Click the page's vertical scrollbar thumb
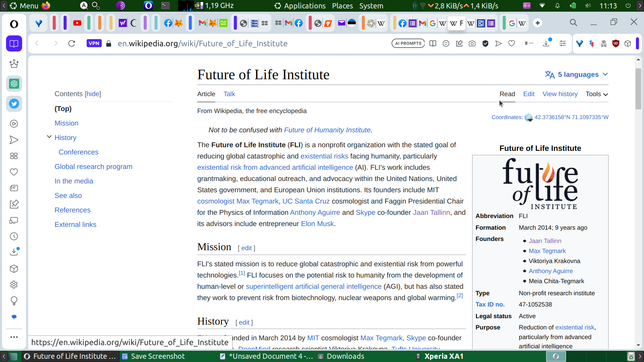 (x=638, y=88)
